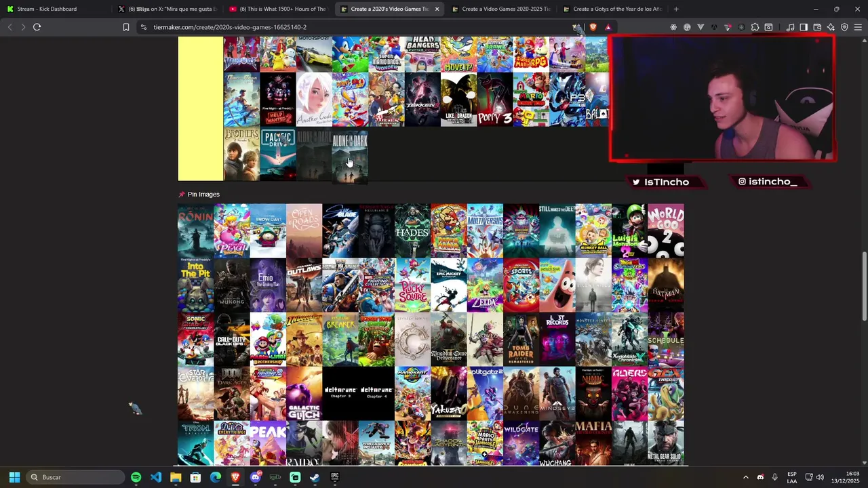
Task: Click the VPN shield icon
Action: pyautogui.click(x=844, y=27)
